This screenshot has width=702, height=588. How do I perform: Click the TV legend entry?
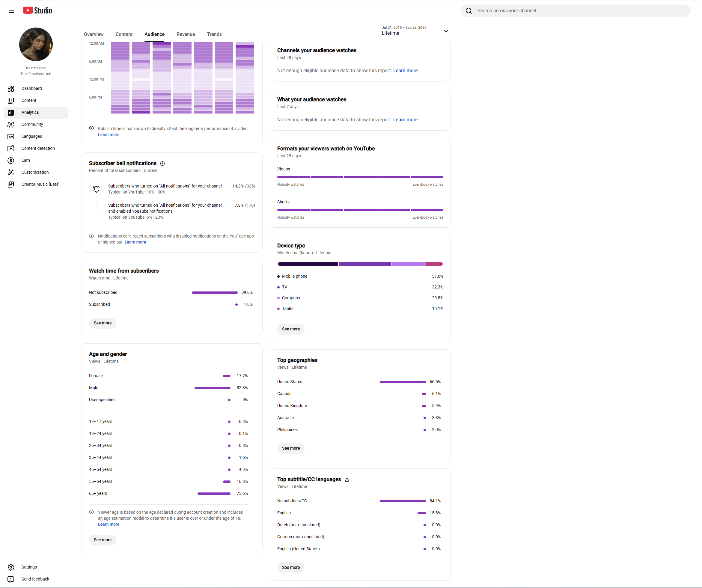tap(360, 287)
